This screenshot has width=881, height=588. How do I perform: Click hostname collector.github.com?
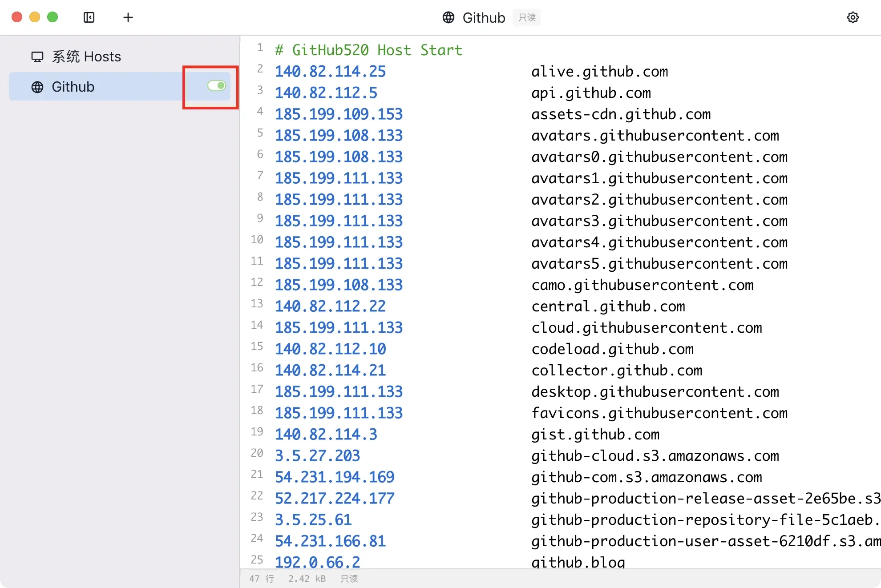point(617,370)
